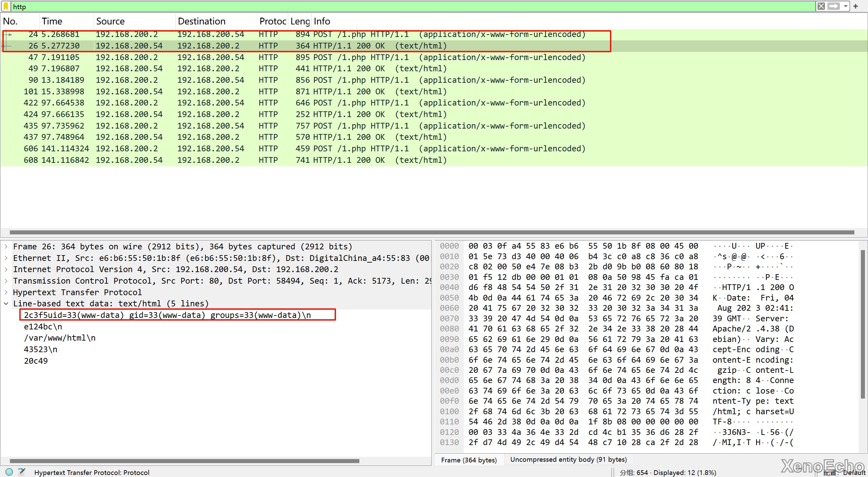The image size is (868, 477).
Task: Open the expert information circle indicator
Action: coord(9,472)
